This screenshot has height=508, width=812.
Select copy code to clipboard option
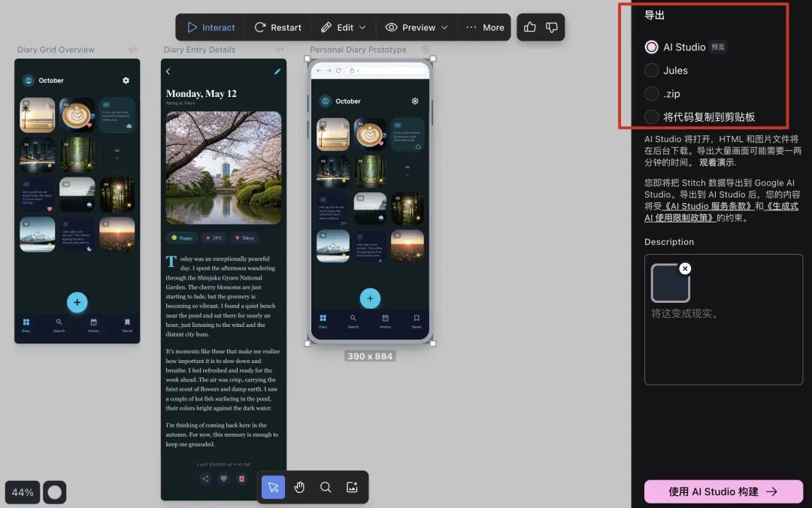(651, 117)
